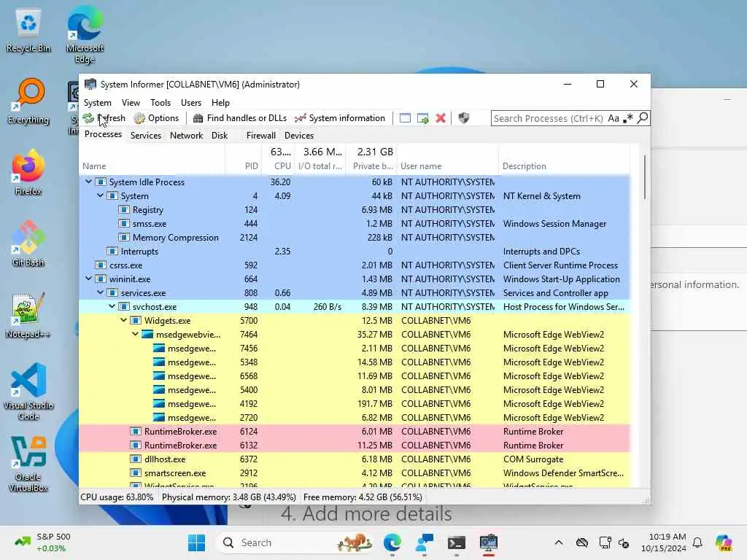747x560 pixels.
Task: Toggle regex search option
Action: click(x=628, y=118)
